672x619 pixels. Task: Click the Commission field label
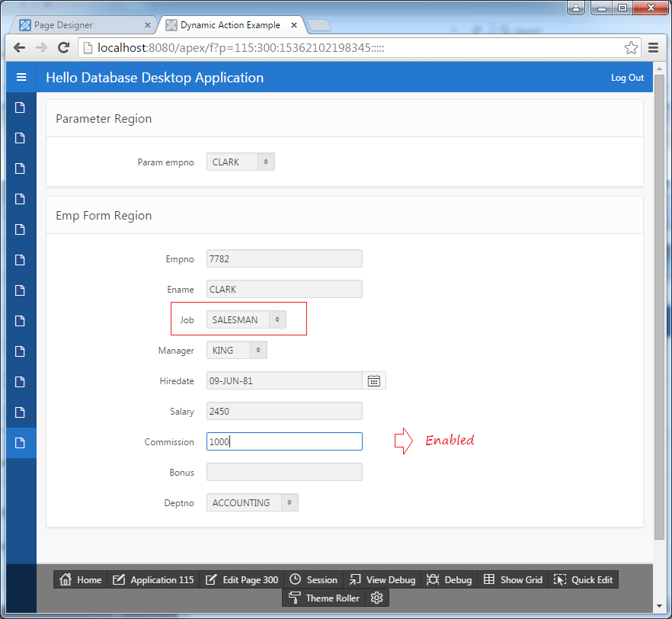click(x=169, y=442)
